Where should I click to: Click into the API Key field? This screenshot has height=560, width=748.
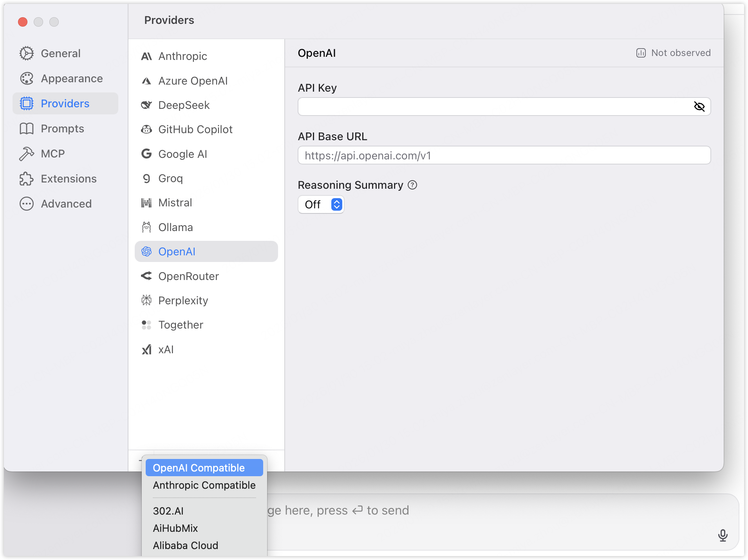point(493,107)
